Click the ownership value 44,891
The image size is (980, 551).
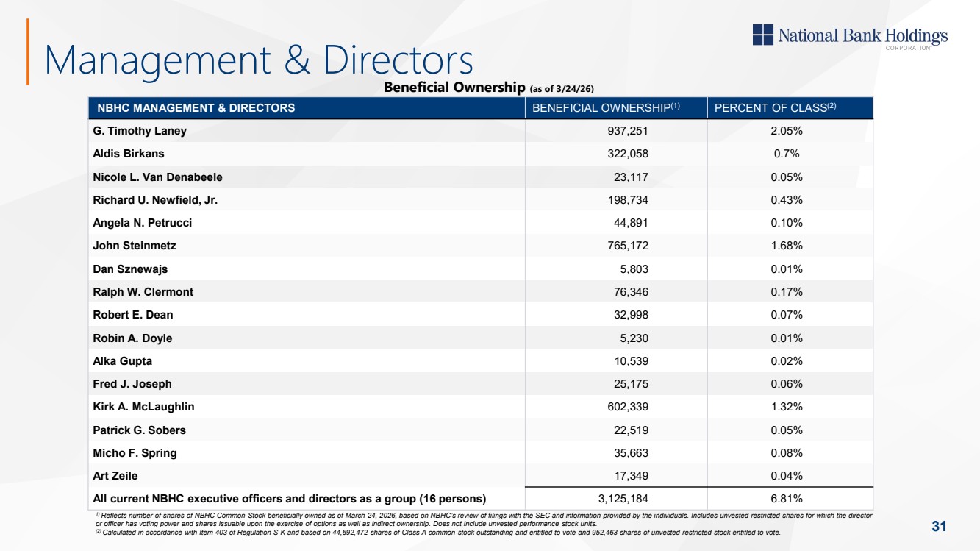tap(629, 223)
